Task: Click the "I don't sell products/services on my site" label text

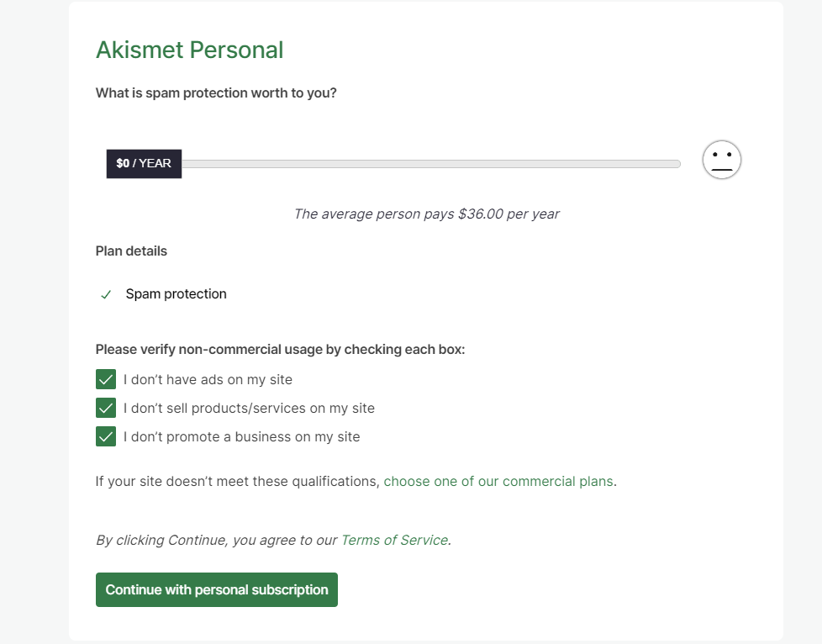Action: [249, 408]
